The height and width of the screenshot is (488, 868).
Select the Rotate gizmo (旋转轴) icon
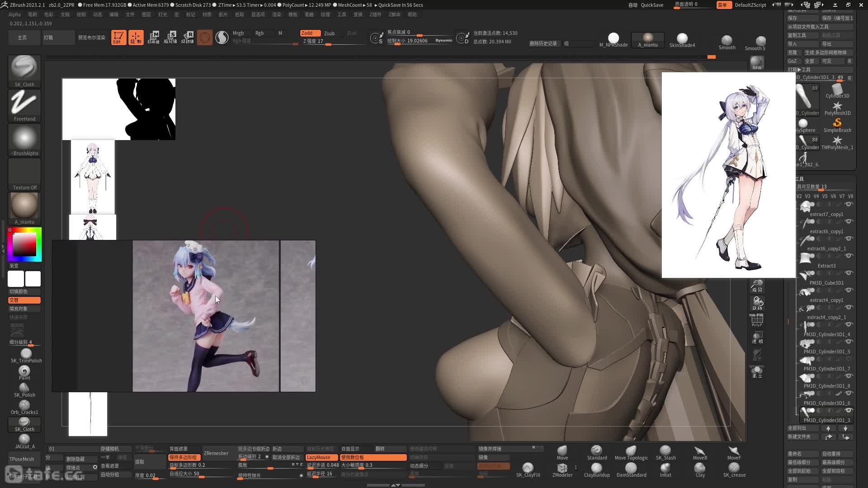click(188, 38)
